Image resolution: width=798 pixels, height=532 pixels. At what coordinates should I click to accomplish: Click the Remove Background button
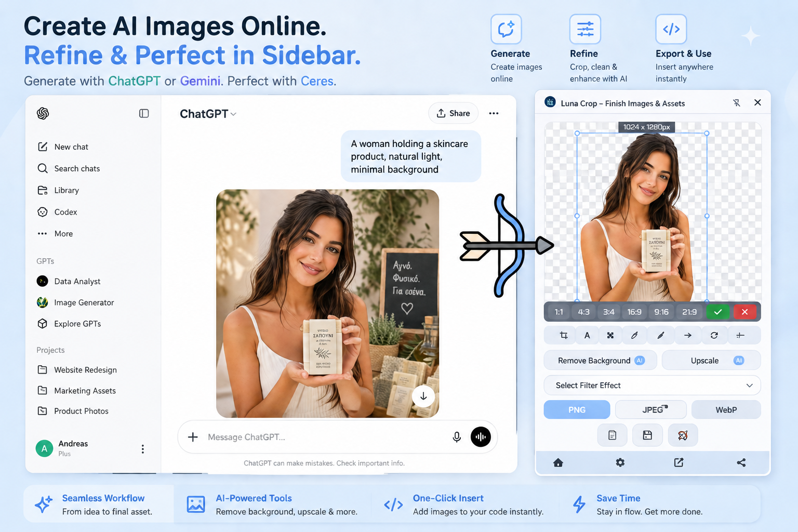(x=600, y=361)
